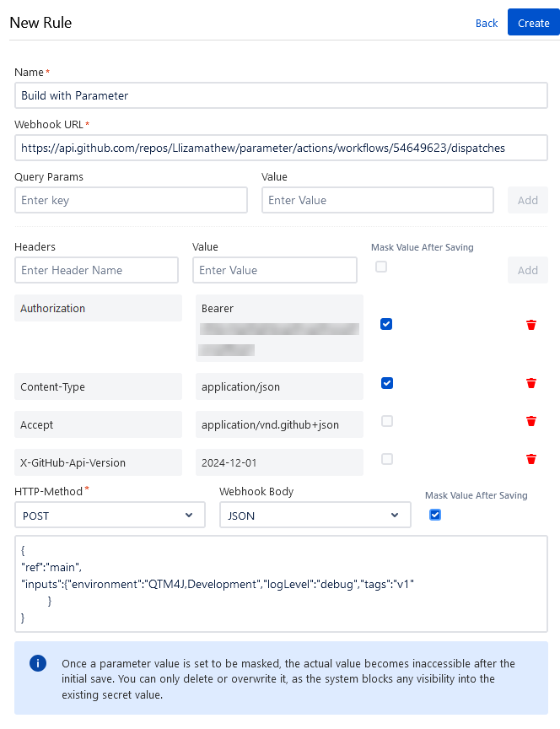Click the Create button
Screen dimensions: 560x729
click(x=533, y=23)
